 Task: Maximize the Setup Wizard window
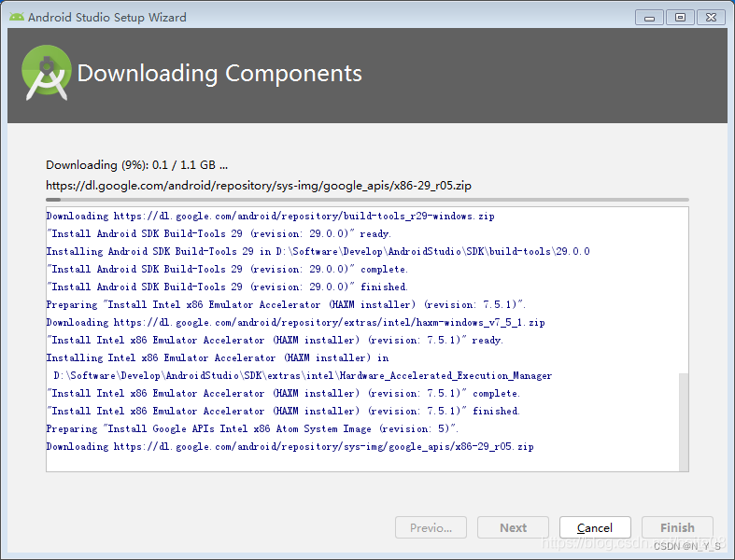point(680,18)
